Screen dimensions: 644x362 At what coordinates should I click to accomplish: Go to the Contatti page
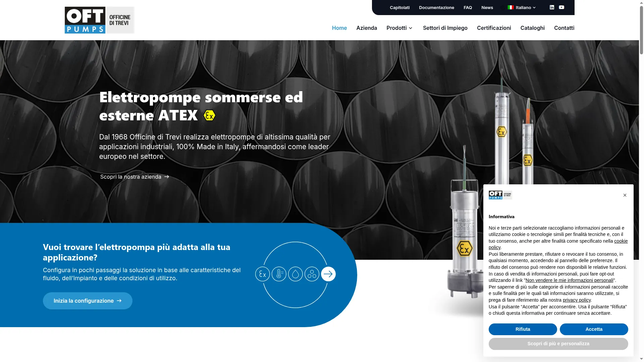pos(564,28)
